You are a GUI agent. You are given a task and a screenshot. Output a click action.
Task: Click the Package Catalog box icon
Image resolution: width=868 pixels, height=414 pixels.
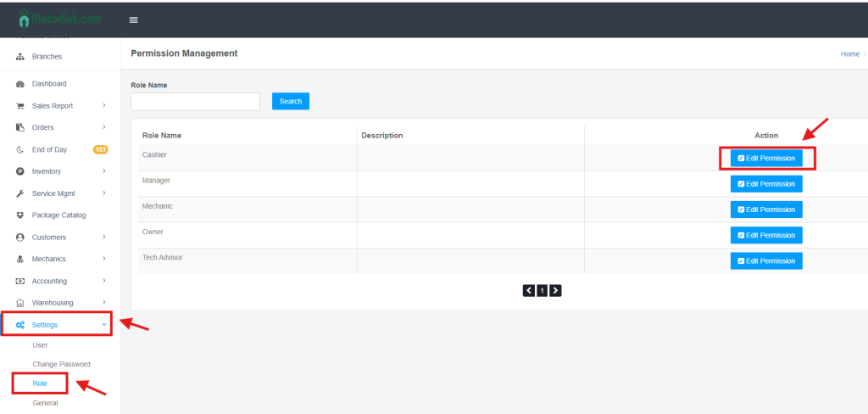(x=20, y=215)
